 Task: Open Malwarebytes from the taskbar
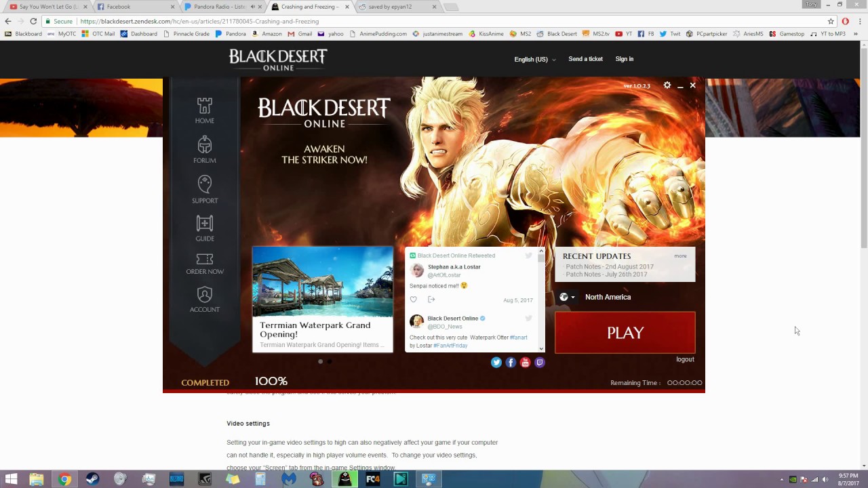point(289,479)
